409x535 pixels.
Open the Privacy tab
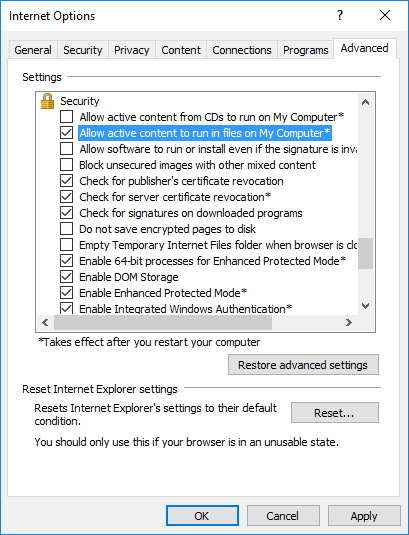(132, 50)
